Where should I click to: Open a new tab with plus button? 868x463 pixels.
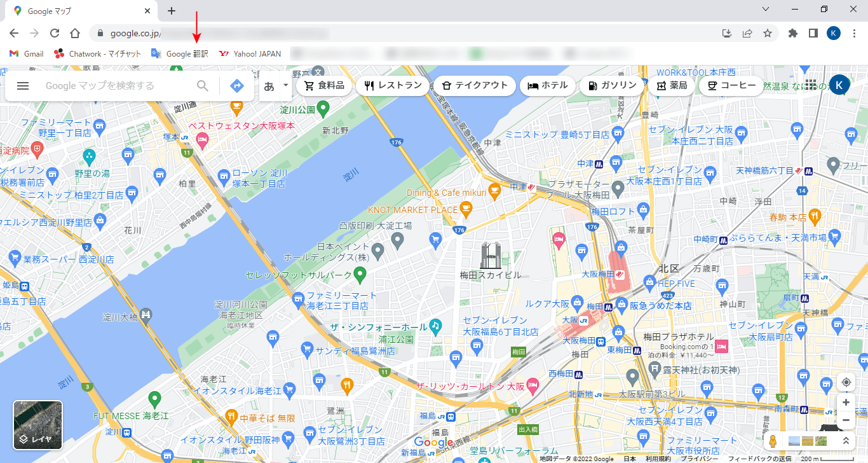tap(172, 11)
